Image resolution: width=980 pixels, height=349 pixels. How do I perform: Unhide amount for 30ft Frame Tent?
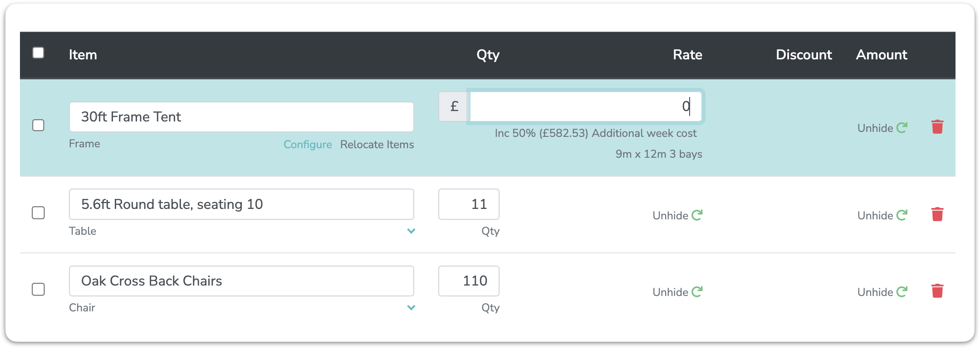point(882,128)
